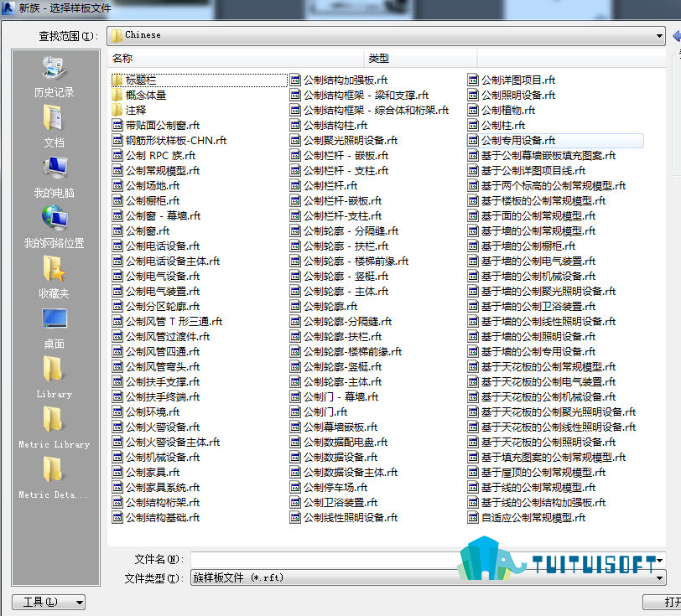Go to the 文档 documents location
This screenshot has height=616, width=681.
(55, 127)
